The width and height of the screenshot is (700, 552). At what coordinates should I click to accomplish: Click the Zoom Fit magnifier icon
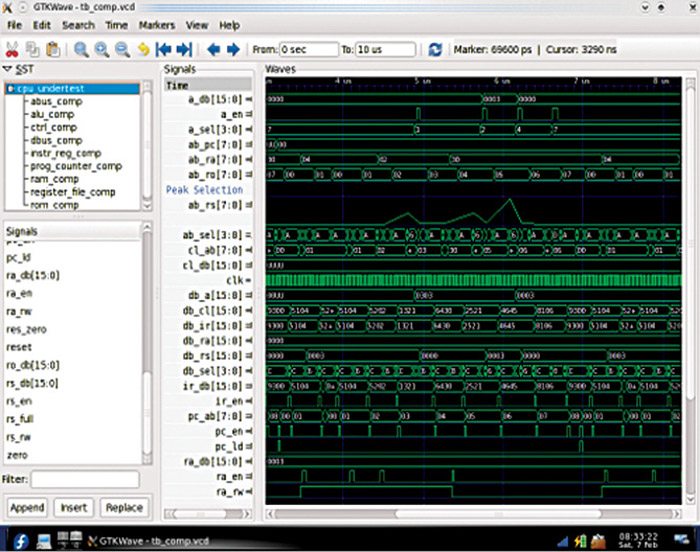coord(80,49)
